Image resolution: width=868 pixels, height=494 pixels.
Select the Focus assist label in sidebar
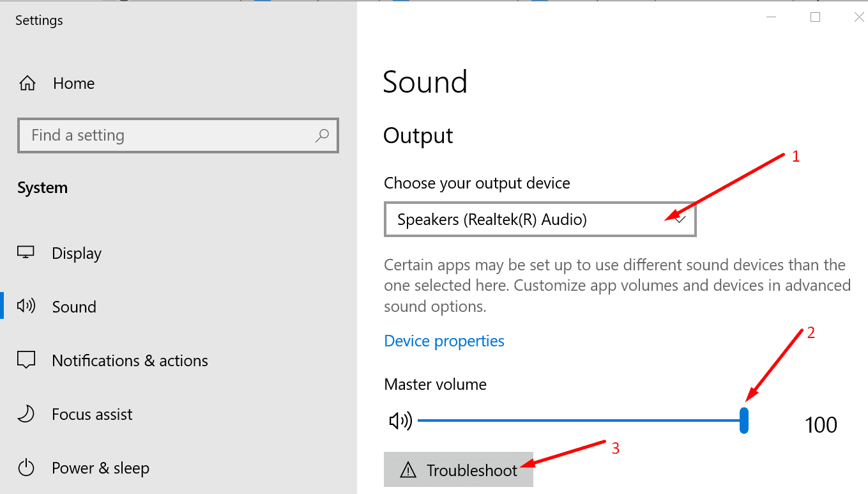[92, 414]
